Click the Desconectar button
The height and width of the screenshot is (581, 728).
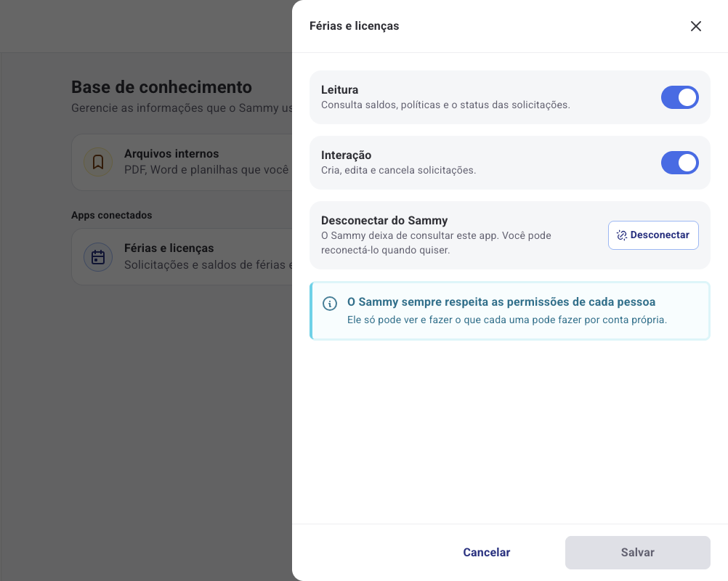[x=653, y=235]
